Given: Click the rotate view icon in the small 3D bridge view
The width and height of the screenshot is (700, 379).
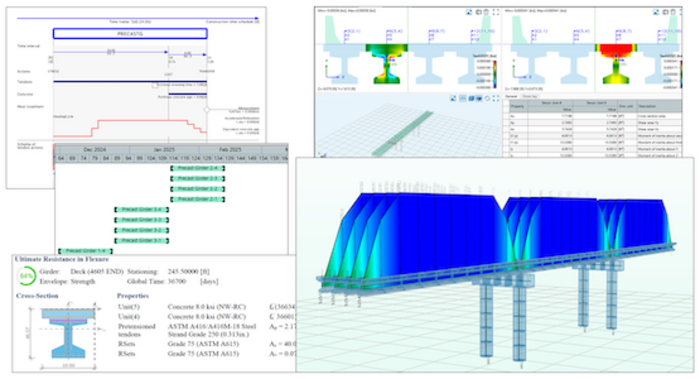Looking at the screenshot, I should pyautogui.click(x=487, y=98).
